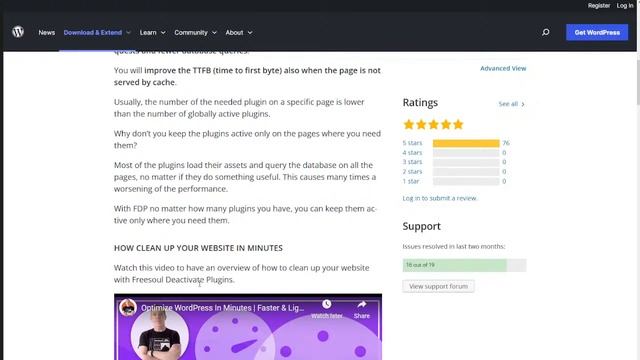Open the 2 stars reviews link

click(412, 171)
